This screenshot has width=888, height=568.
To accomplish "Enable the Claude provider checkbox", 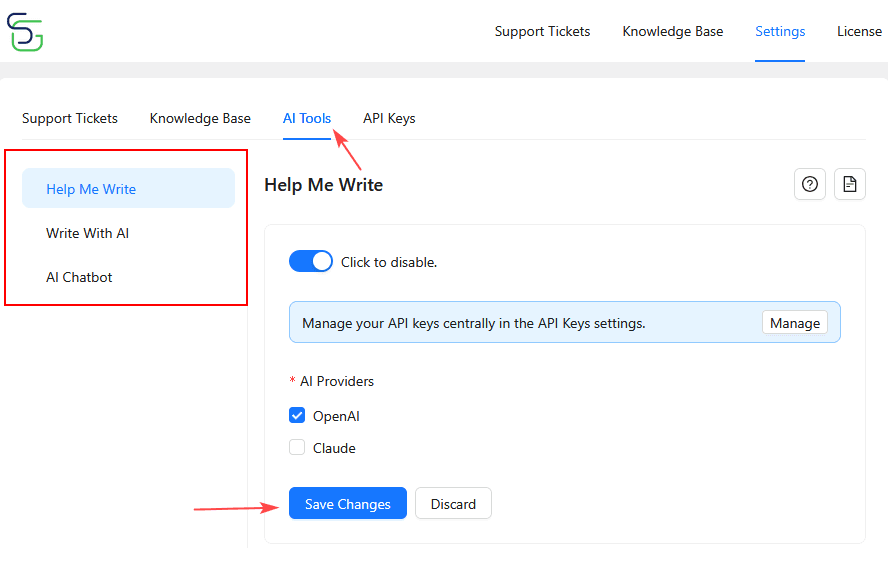I will point(297,448).
